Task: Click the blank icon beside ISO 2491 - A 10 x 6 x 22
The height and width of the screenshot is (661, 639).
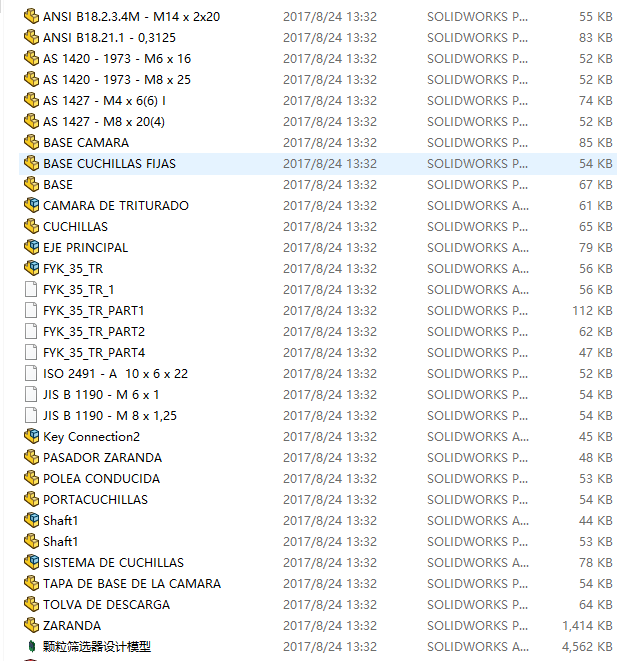Action: [31, 373]
